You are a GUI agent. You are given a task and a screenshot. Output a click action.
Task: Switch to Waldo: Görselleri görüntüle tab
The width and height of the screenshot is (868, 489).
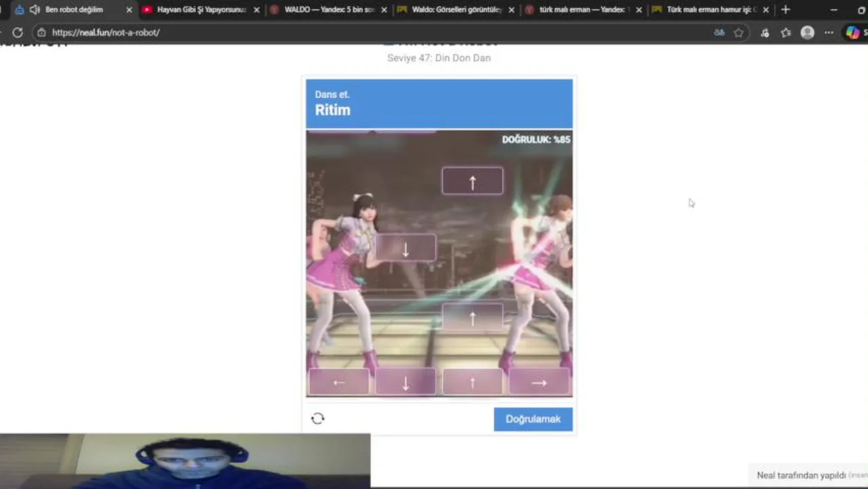[x=456, y=10]
